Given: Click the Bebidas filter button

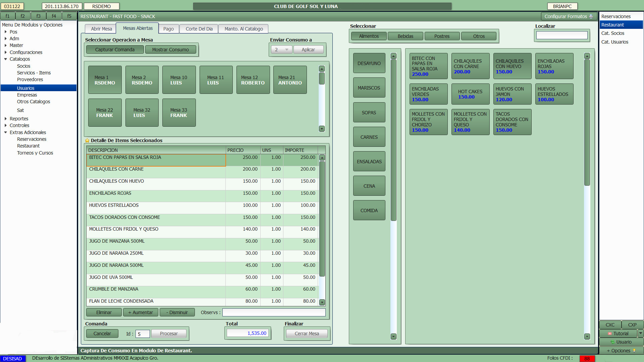Looking at the screenshot, I should (x=405, y=36).
